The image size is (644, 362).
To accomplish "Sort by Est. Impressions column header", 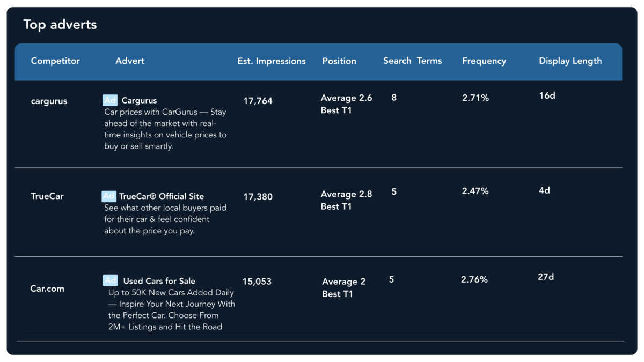I will (272, 61).
